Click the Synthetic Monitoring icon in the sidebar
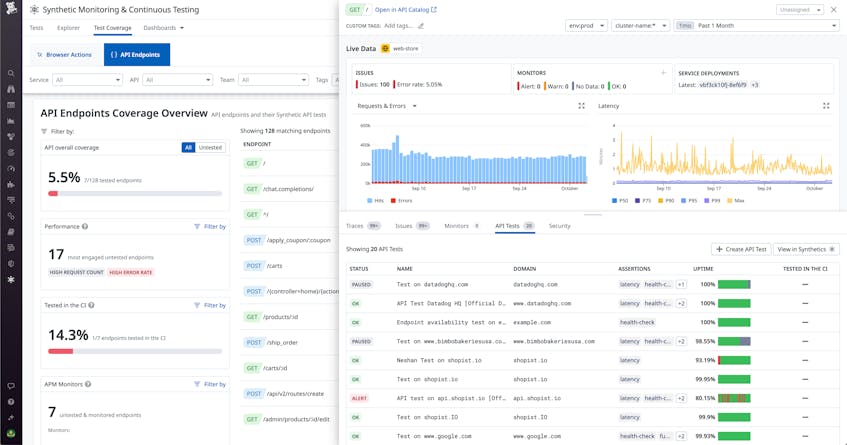The image size is (847, 445). point(11,280)
